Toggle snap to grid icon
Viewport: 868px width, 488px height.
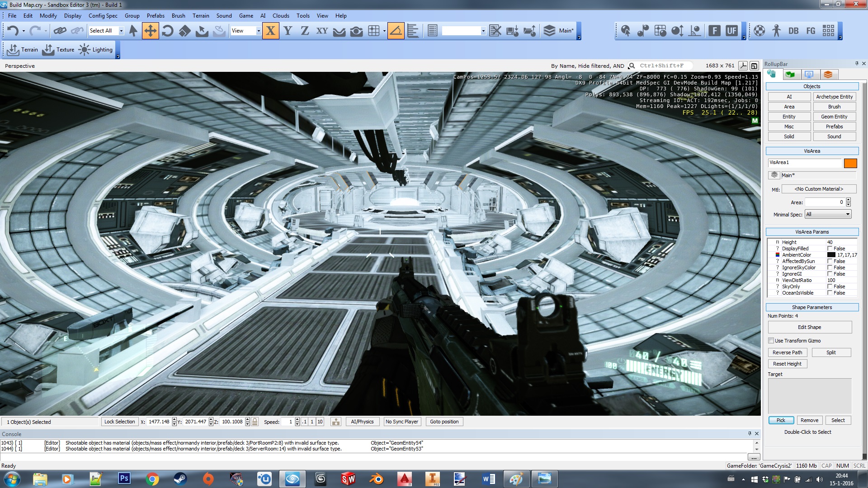point(374,31)
